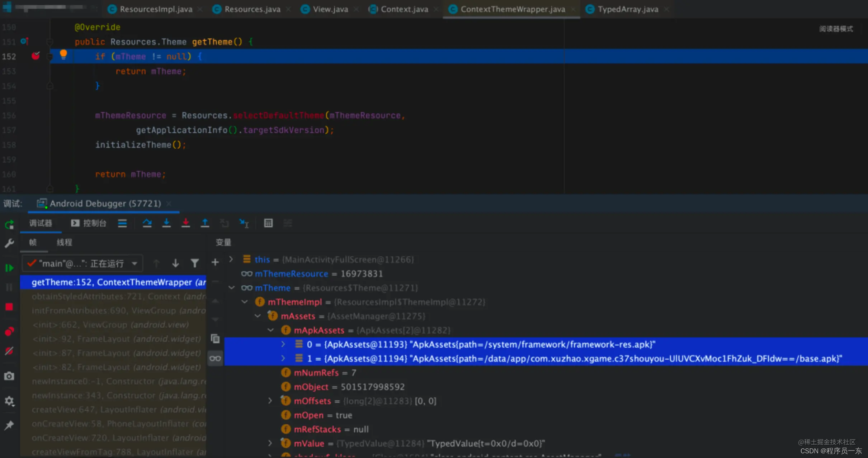Toggle Mute Breakpoints slashed circle icon
Screen dimensions: 868x458
click(x=9, y=351)
